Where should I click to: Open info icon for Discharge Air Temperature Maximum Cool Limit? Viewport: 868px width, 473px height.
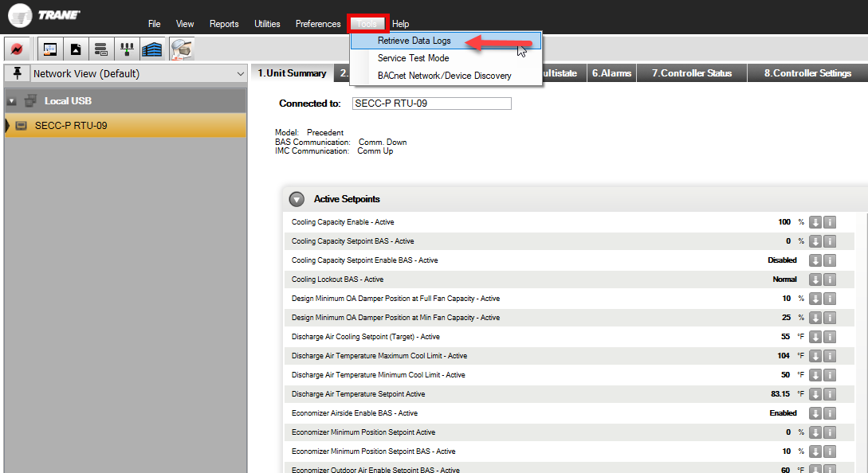pos(829,356)
